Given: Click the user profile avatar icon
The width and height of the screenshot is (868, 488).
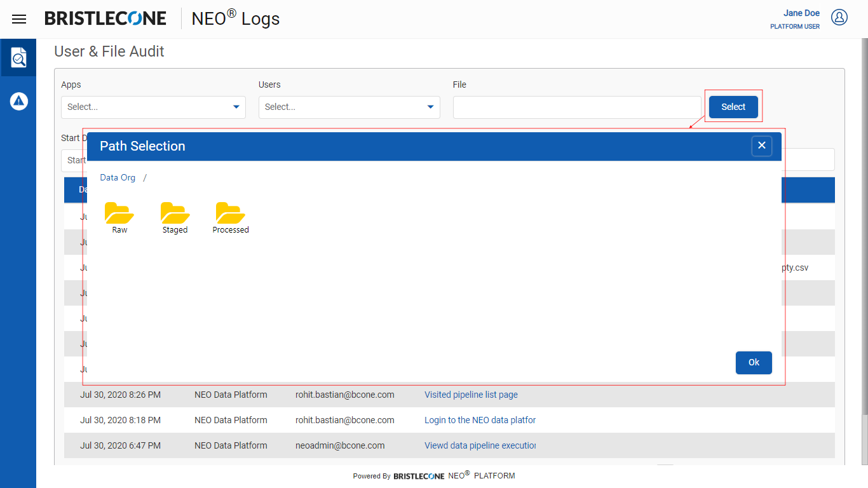Looking at the screenshot, I should pyautogui.click(x=839, y=18).
